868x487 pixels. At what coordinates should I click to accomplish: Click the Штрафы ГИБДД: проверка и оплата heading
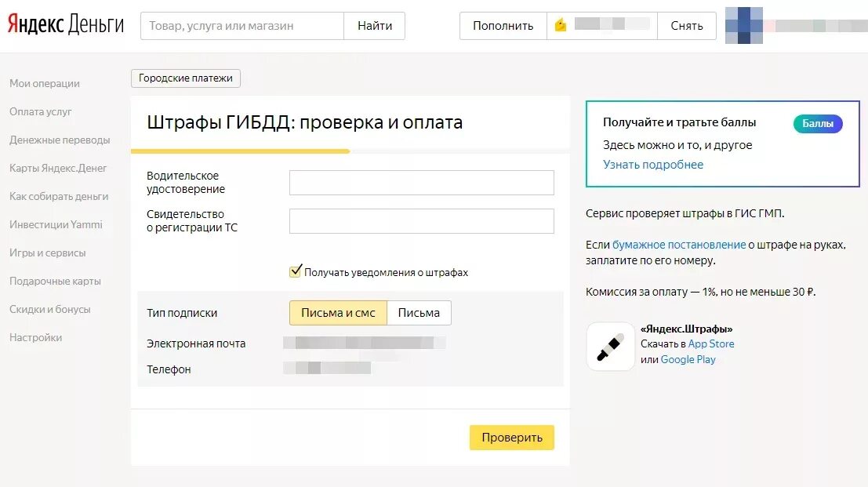coord(304,122)
